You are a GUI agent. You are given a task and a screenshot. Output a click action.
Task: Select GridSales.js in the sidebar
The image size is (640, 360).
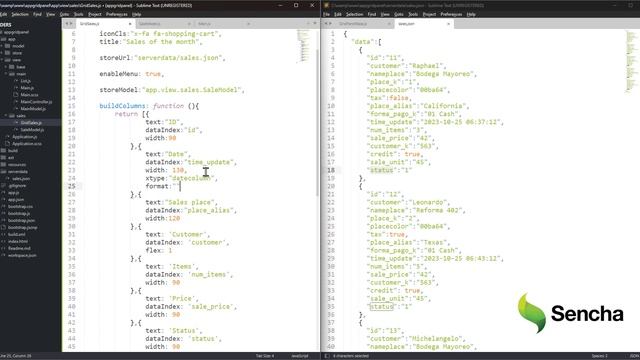[31, 123]
